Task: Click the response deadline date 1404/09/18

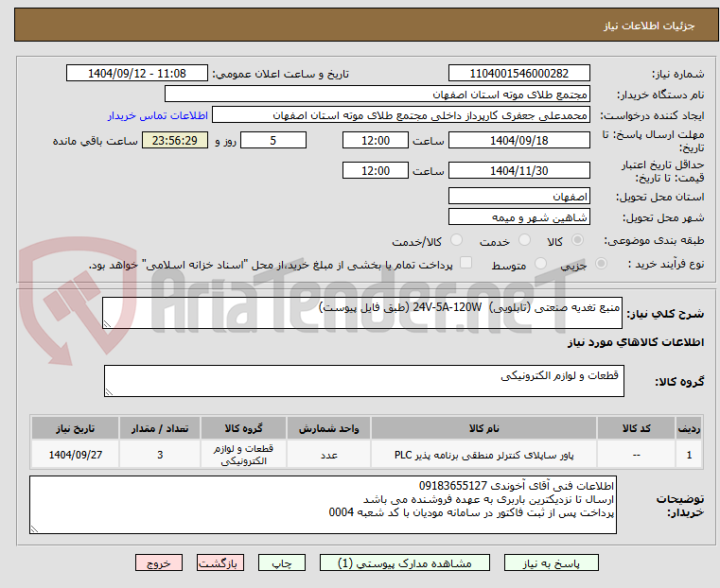Action: 518,140
